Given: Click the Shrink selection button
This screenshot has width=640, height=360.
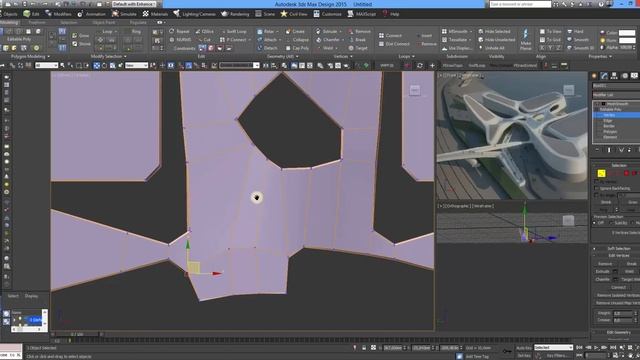Looking at the screenshot, I should (81, 44).
